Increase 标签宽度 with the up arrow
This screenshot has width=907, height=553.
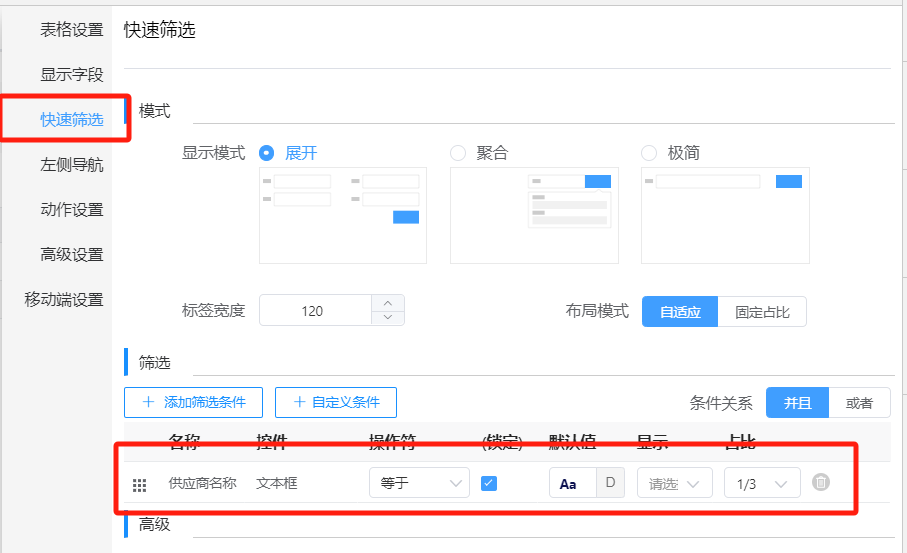388,303
